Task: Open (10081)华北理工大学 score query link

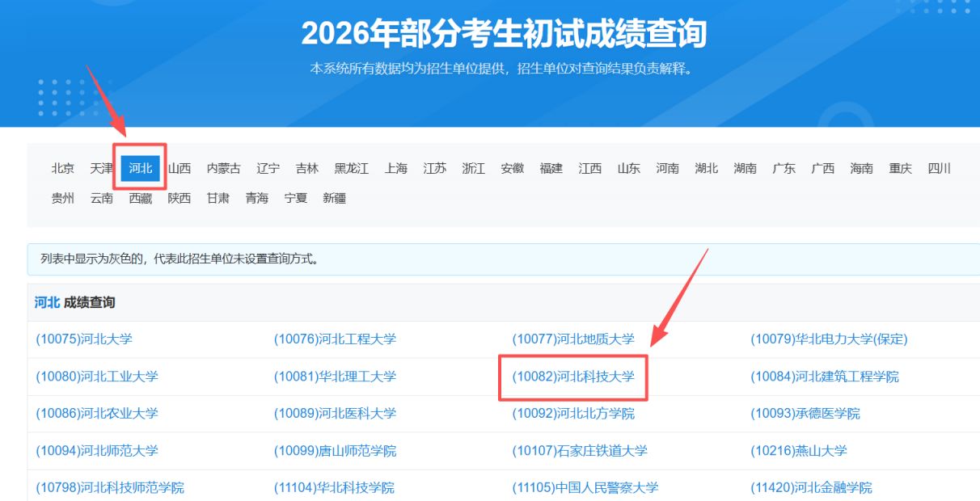Action: 335,377
